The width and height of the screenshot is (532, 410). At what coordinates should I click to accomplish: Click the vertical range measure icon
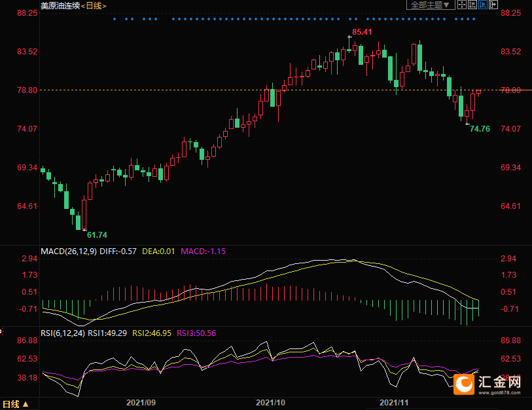[472, 5]
